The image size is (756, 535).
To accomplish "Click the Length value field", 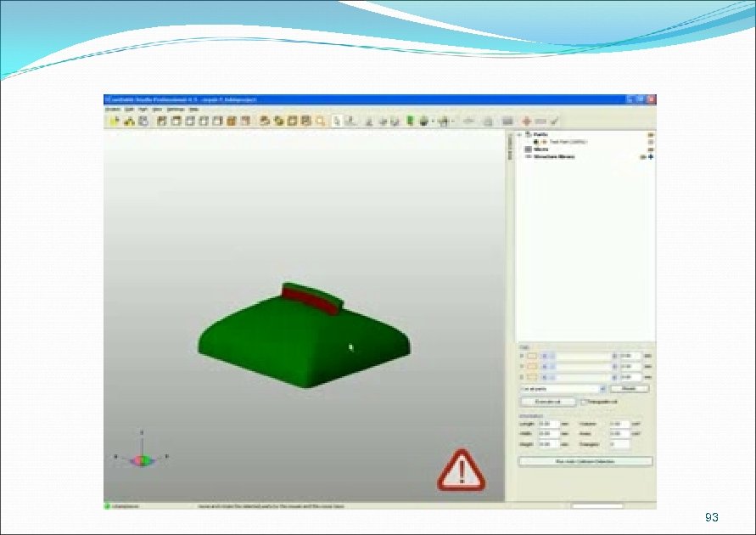I will click(549, 424).
